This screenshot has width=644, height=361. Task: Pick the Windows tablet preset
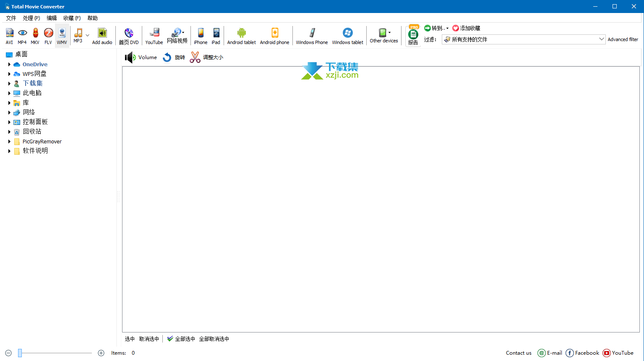348,36
